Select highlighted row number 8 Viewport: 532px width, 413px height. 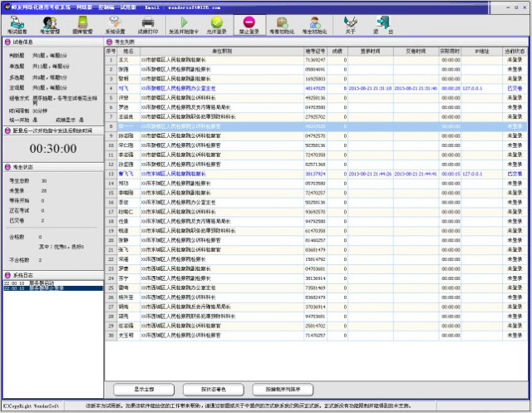(x=316, y=126)
